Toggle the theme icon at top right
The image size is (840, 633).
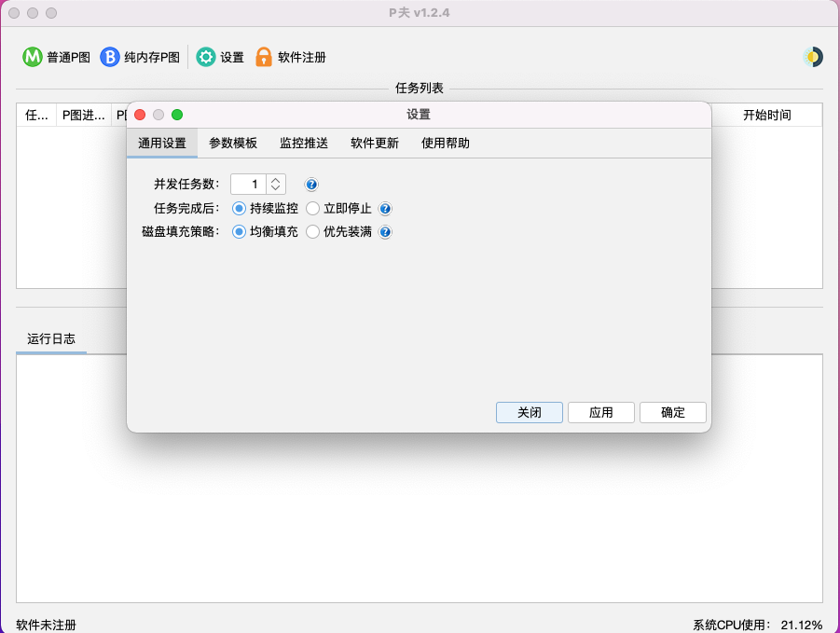812,57
